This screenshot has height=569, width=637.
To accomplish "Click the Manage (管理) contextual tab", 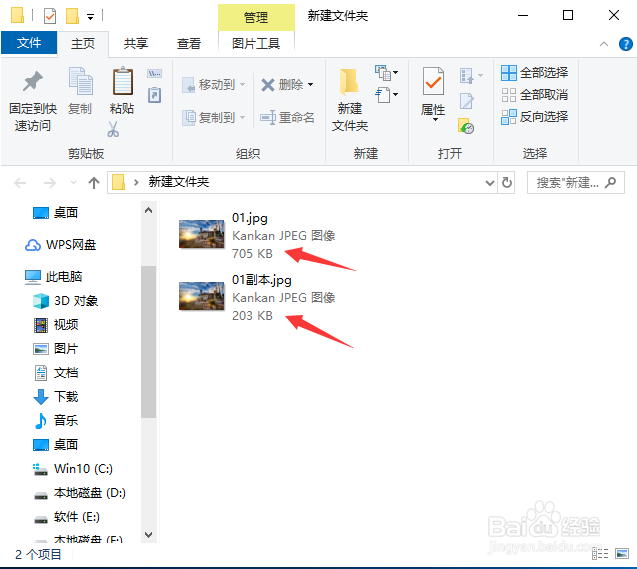I will click(x=256, y=17).
